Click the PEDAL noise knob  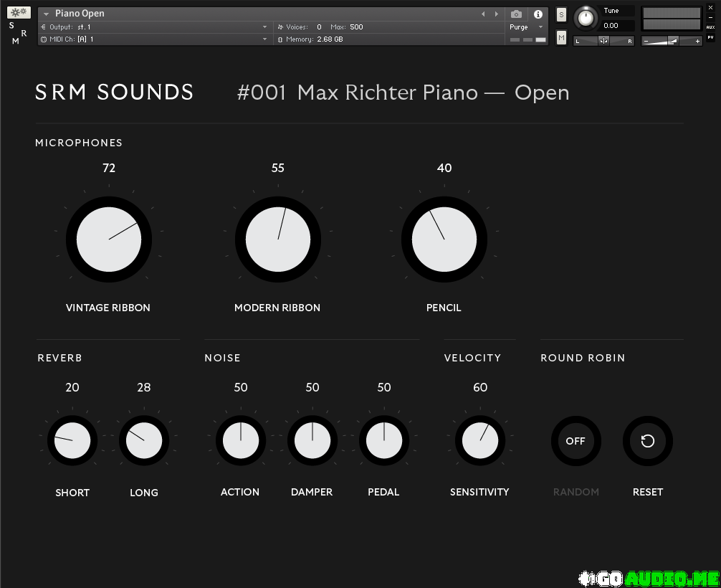[384, 441]
